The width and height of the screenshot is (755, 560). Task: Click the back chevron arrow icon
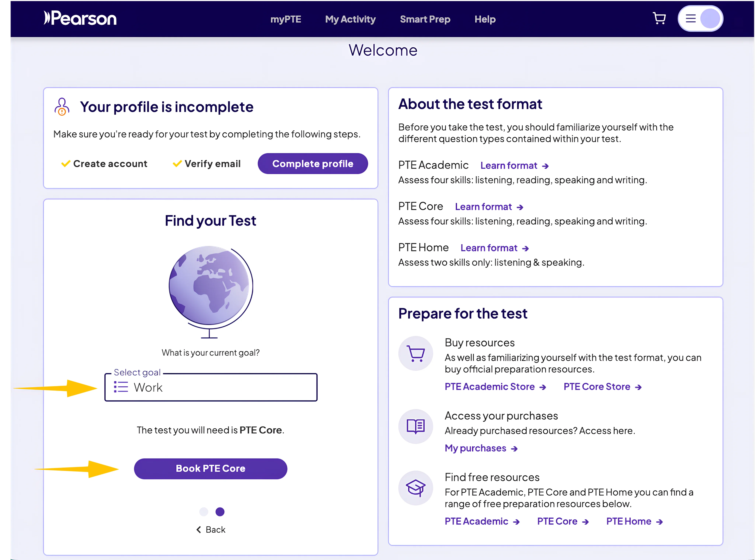coord(199,529)
